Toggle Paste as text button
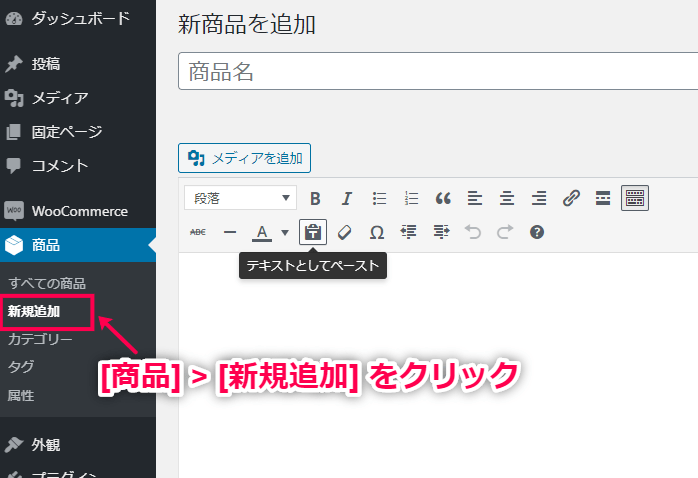This screenshot has width=698, height=478. tap(313, 232)
